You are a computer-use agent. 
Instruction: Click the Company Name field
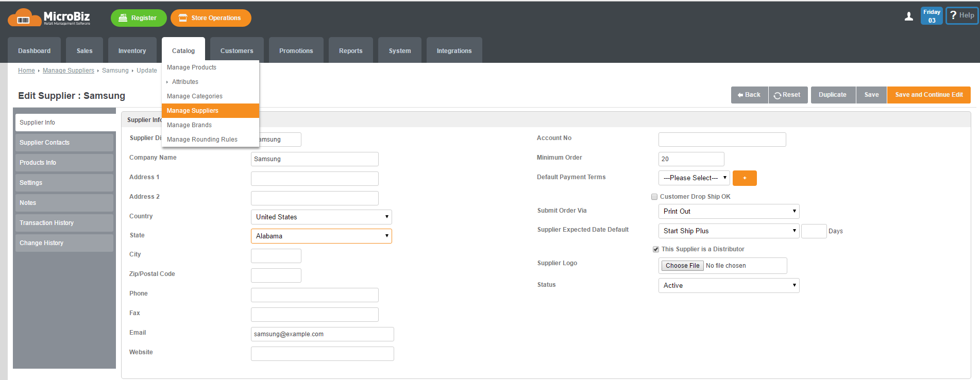tap(315, 159)
